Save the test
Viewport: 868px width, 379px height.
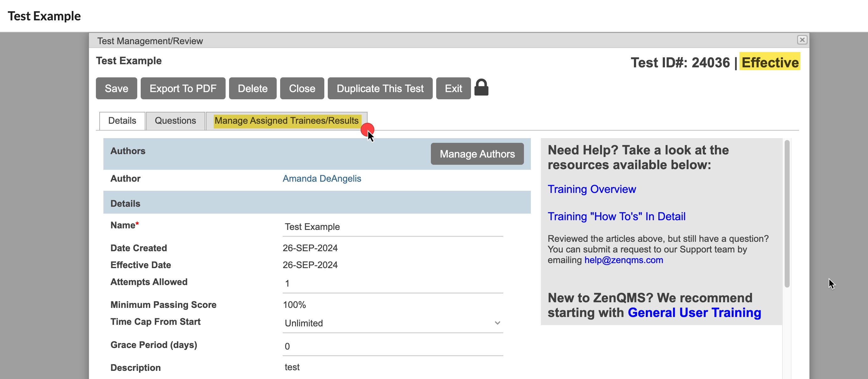116,88
